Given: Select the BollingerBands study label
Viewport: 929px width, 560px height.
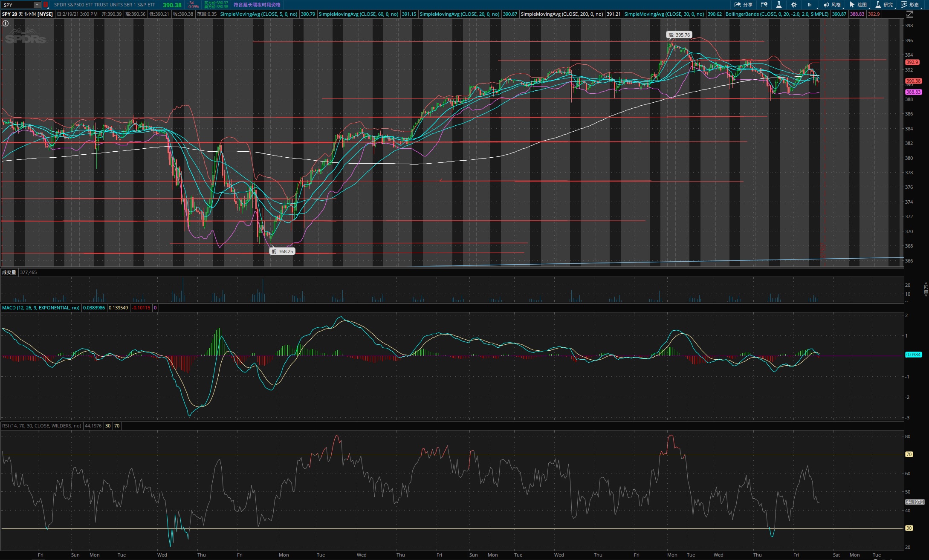Looking at the screenshot, I should tap(777, 14).
